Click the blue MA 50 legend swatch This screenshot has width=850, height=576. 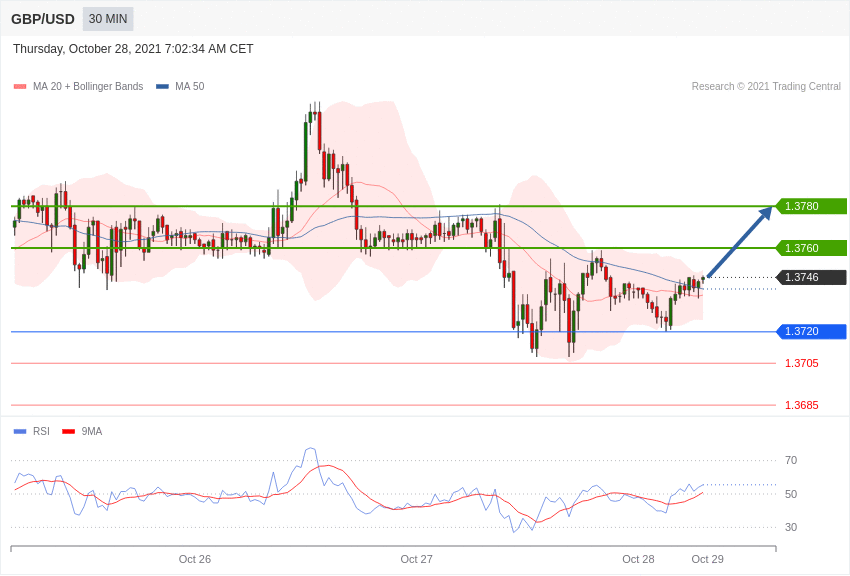point(162,87)
